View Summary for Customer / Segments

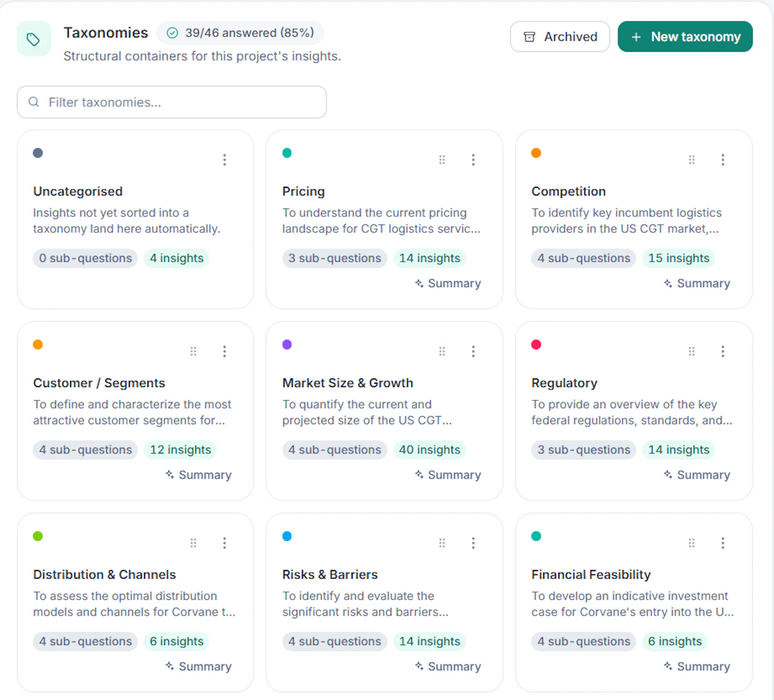pyautogui.click(x=199, y=475)
